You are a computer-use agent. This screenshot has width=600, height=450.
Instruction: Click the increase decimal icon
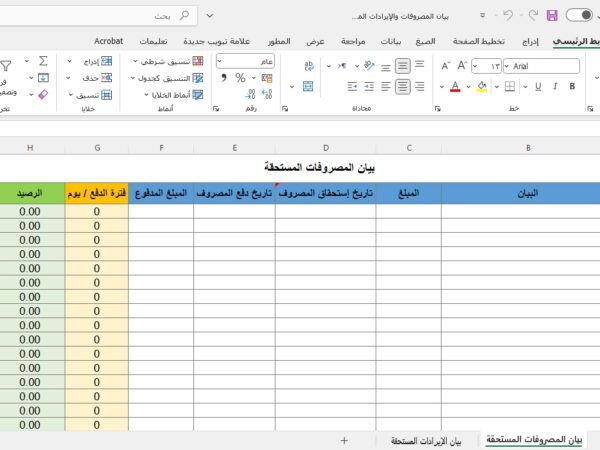(267, 94)
